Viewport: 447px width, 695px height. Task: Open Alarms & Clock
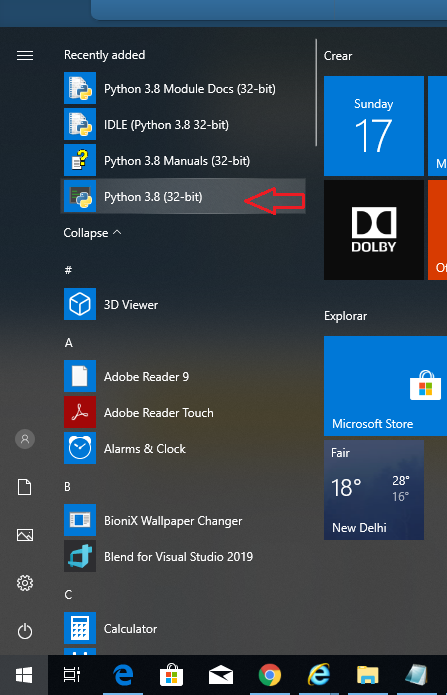click(x=183, y=449)
